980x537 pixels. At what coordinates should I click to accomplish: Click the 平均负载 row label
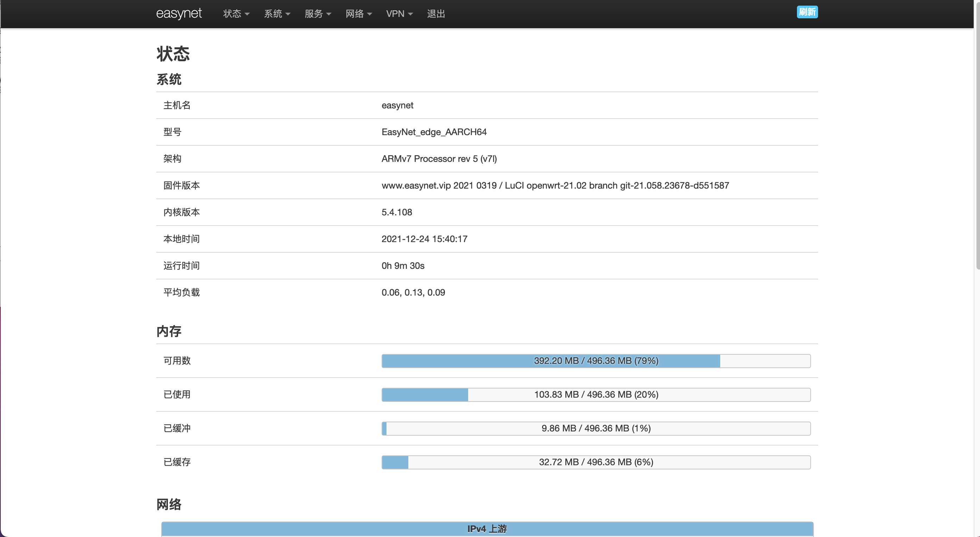182,292
